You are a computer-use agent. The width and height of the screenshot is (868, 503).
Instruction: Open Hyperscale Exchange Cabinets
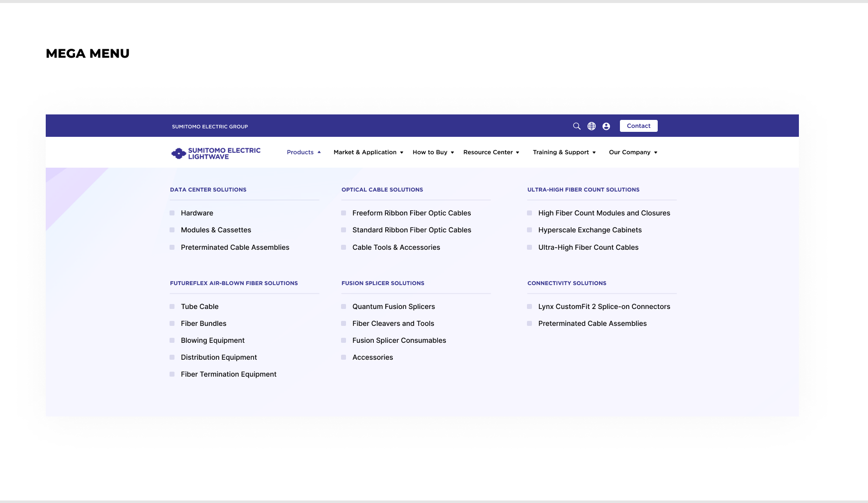(x=590, y=230)
